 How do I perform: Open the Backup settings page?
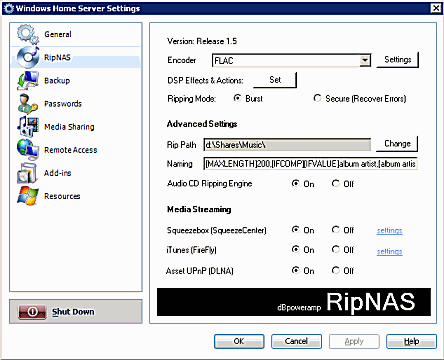(76, 80)
